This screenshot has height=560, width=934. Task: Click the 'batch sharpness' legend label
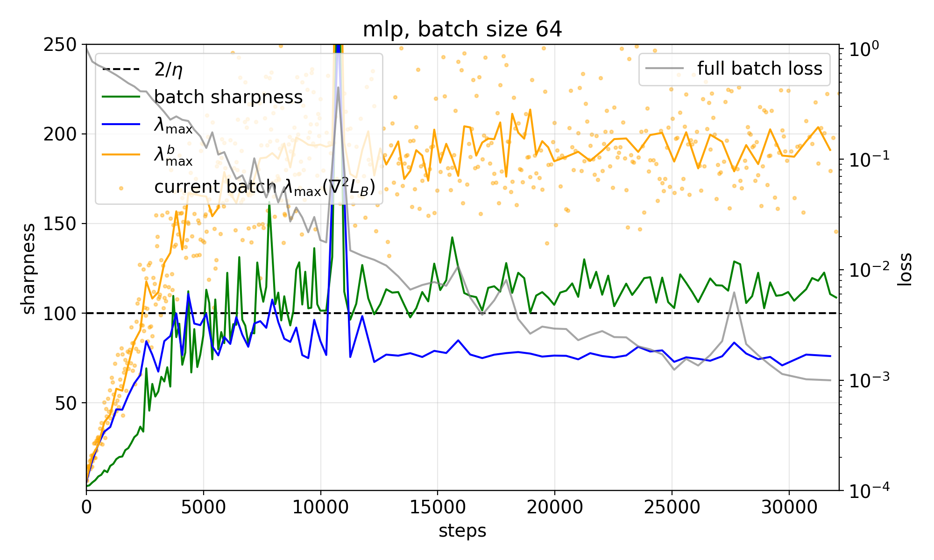point(228,97)
